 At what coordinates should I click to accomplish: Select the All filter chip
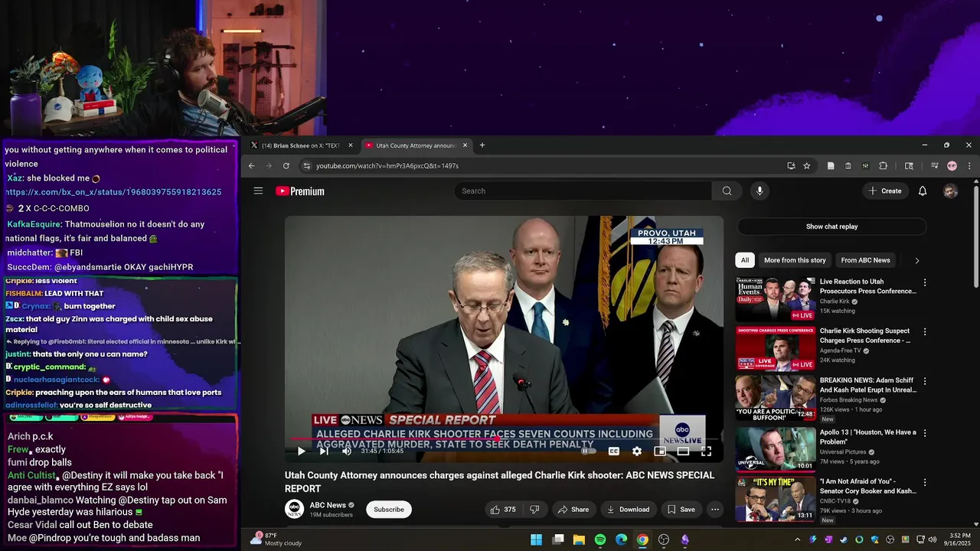(x=744, y=260)
